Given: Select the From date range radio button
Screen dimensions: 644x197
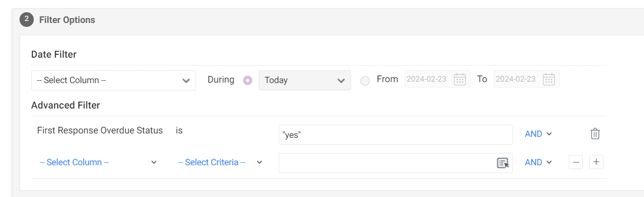Looking at the screenshot, I should click(x=365, y=81).
